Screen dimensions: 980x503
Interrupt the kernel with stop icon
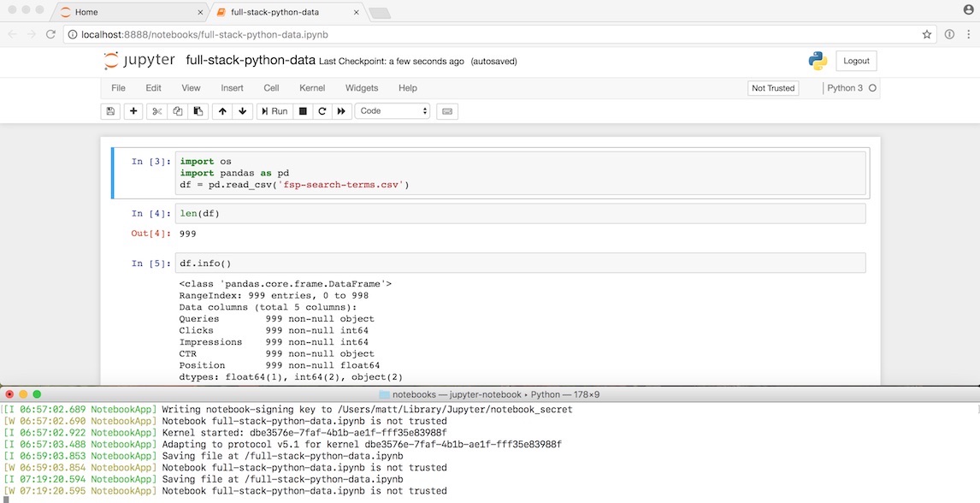pyautogui.click(x=303, y=110)
